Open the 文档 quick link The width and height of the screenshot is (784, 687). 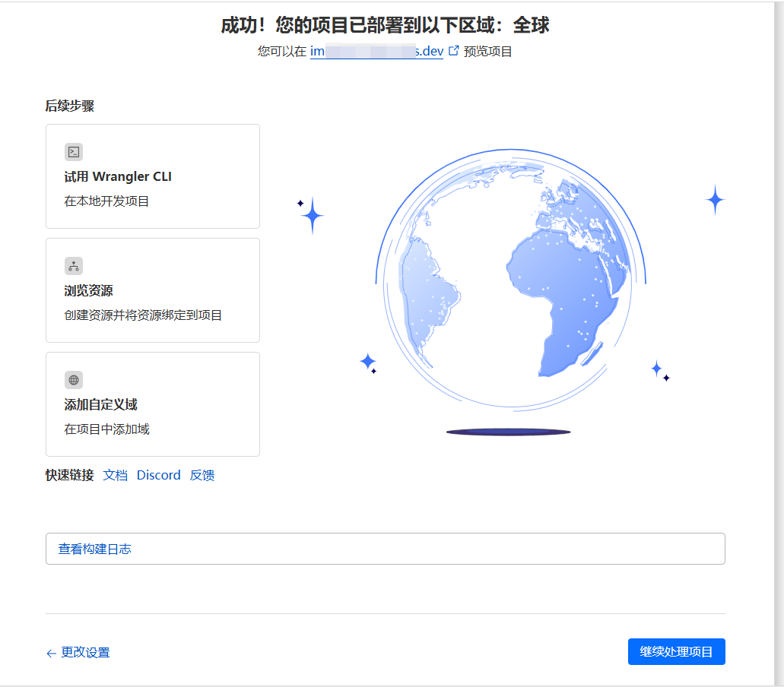click(116, 476)
